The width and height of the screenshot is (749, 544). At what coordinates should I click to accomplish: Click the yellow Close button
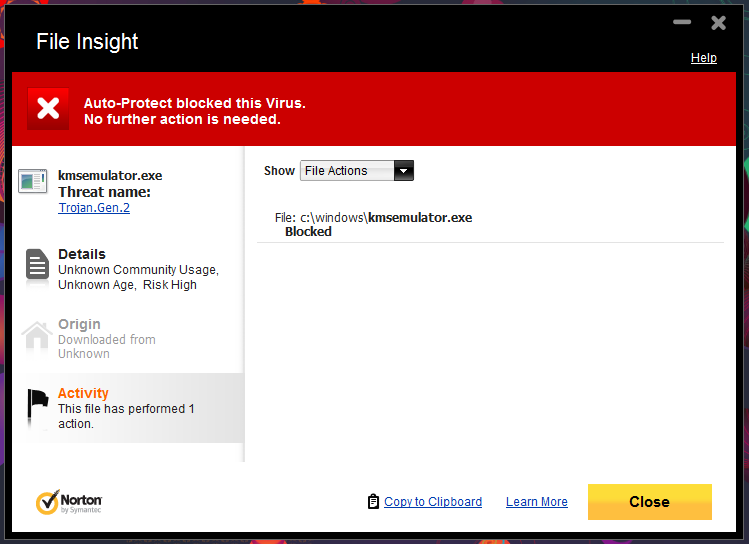tap(650, 502)
